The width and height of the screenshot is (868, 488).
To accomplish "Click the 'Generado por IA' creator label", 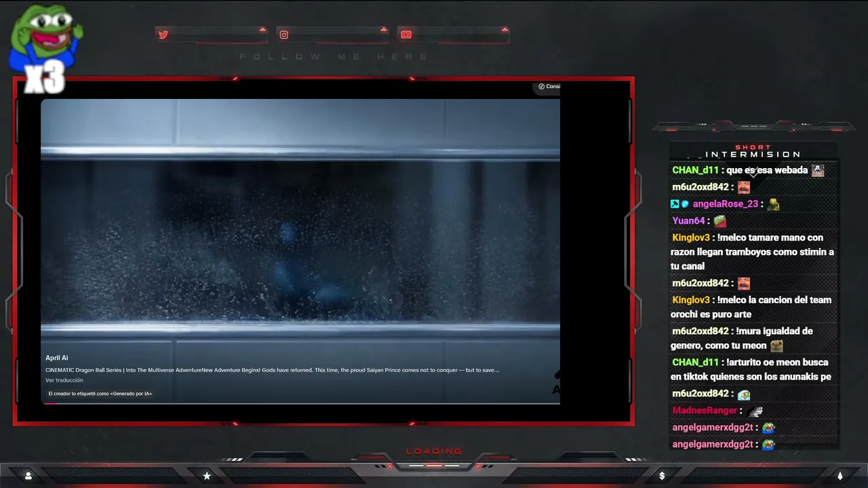I will (100, 394).
